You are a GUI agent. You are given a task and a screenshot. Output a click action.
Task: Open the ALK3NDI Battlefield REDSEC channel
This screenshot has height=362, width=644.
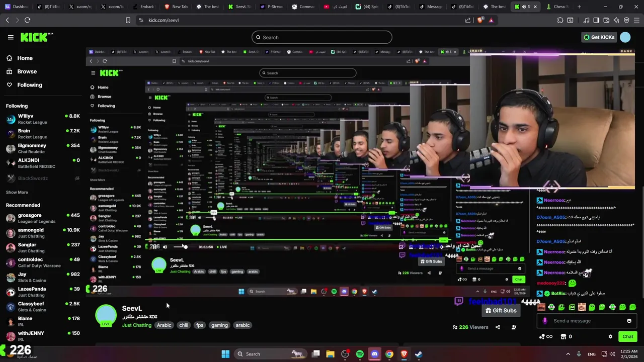(43, 163)
